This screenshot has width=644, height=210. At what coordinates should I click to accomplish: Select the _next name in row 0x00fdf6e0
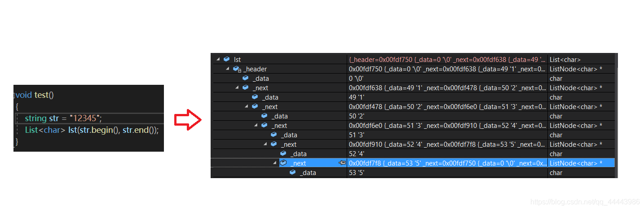tap(279, 126)
